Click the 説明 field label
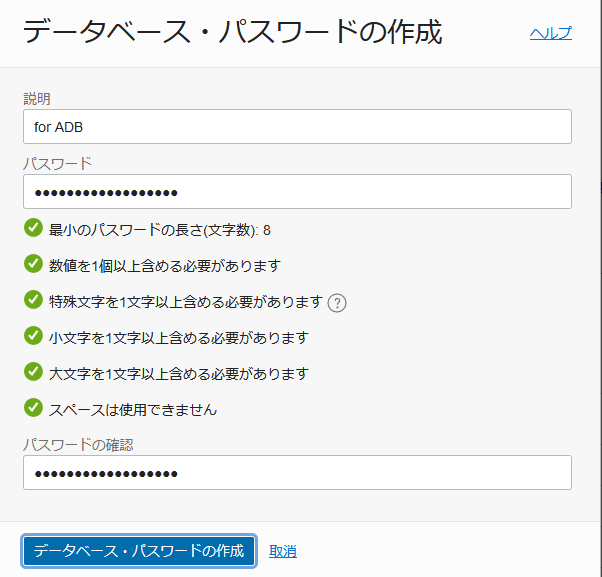This screenshot has height=577, width=602. tap(37, 99)
